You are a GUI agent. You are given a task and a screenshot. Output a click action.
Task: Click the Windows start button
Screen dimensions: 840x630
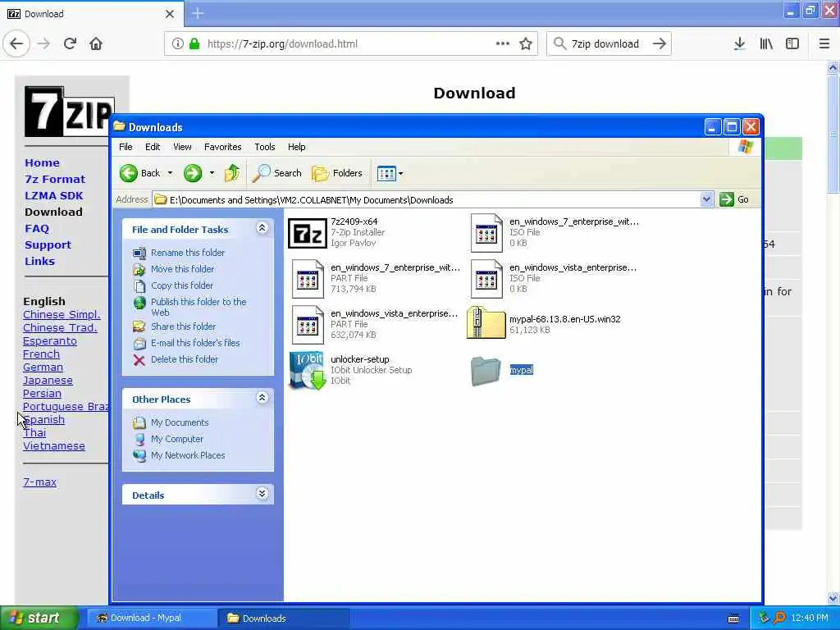click(x=39, y=619)
